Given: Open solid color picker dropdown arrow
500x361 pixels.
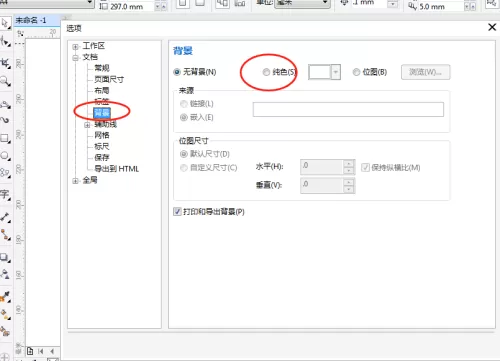Looking at the screenshot, I should pyautogui.click(x=336, y=72).
